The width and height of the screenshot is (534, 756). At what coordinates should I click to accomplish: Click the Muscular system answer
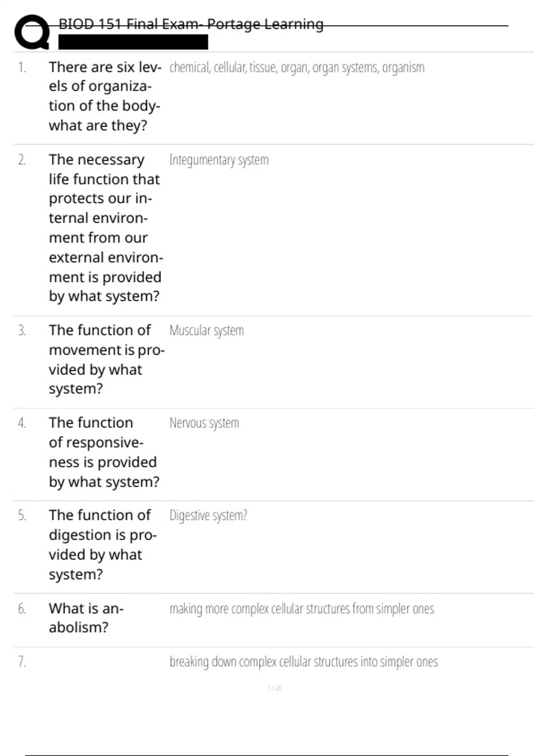pyautogui.click(x=206, y=331)
